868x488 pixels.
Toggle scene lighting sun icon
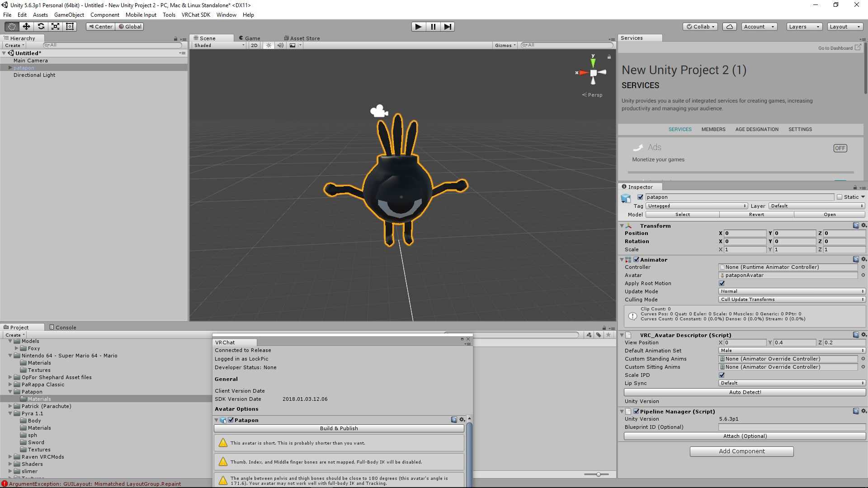(x=269, y=45)
